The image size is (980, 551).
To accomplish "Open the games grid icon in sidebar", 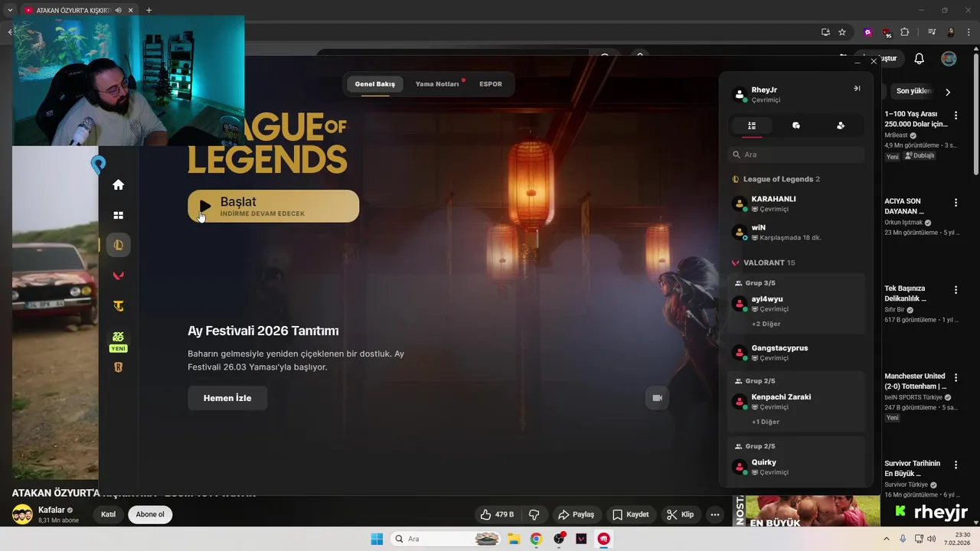I will click(x=118, y=216).
